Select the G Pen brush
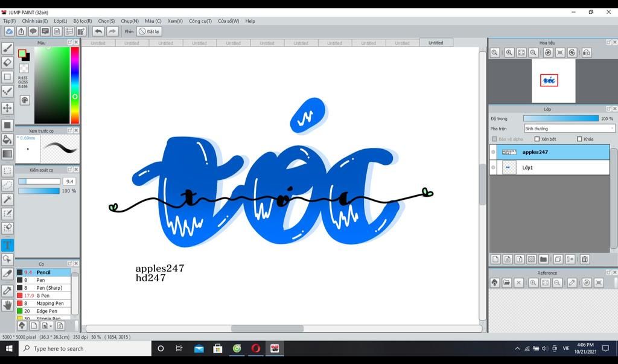 tap(43, 295)
